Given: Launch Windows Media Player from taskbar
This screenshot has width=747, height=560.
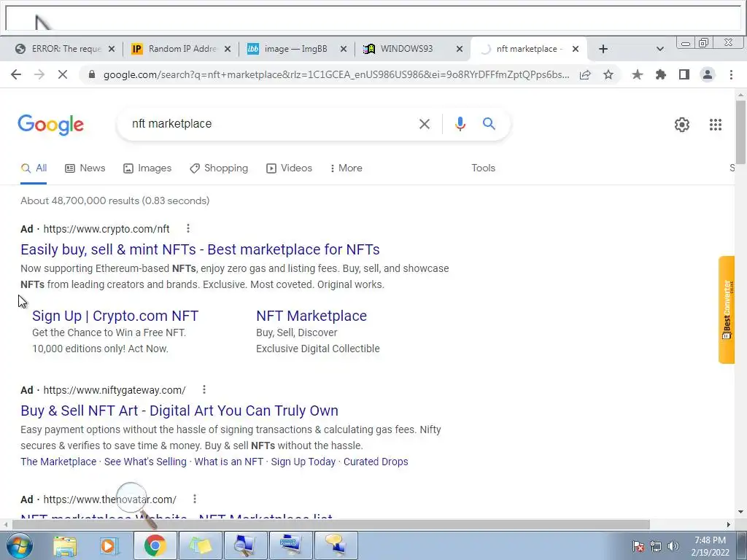Looking at the screenshot, I should click(108, 545).
